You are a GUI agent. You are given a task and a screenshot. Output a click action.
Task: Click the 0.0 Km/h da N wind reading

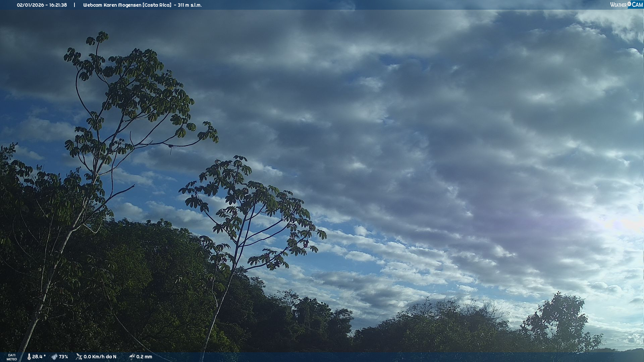point(100,357)
